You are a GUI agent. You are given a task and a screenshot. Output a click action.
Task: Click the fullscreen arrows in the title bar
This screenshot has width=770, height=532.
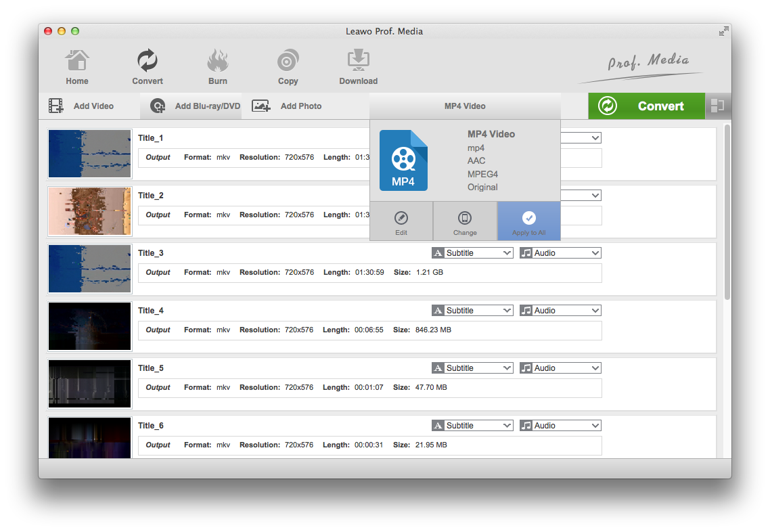pyautogui.click(x=723, y=31)
